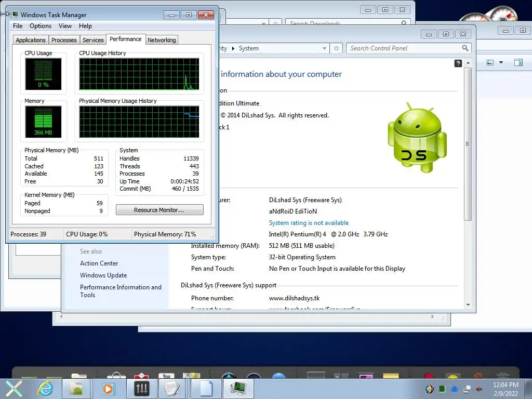Click green Task Manager CPU tray icon
Screen dimensions: 532x399
tap(442, 389)
